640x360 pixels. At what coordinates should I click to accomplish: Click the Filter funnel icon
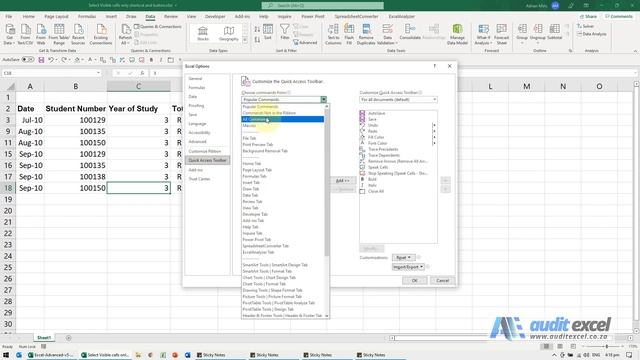[284, 32]
